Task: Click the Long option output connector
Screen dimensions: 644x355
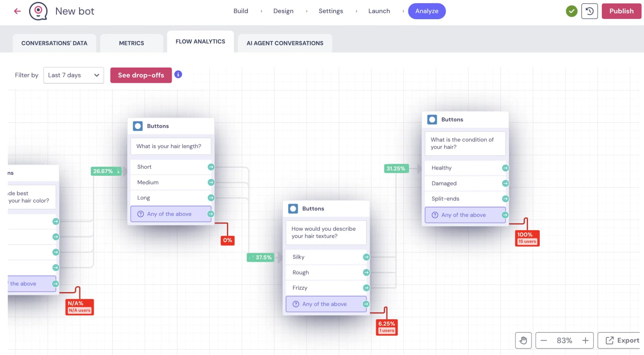Action: [x=211, y=198]
